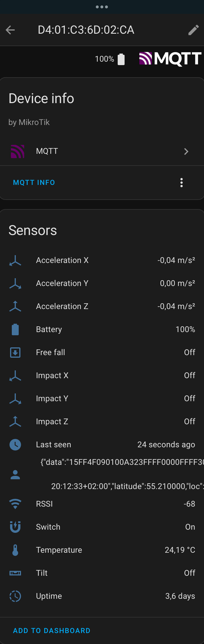This screenshot has width=204, height=644.
Task: Click the Free fall download icon
Action: click(x=15, y=353)
